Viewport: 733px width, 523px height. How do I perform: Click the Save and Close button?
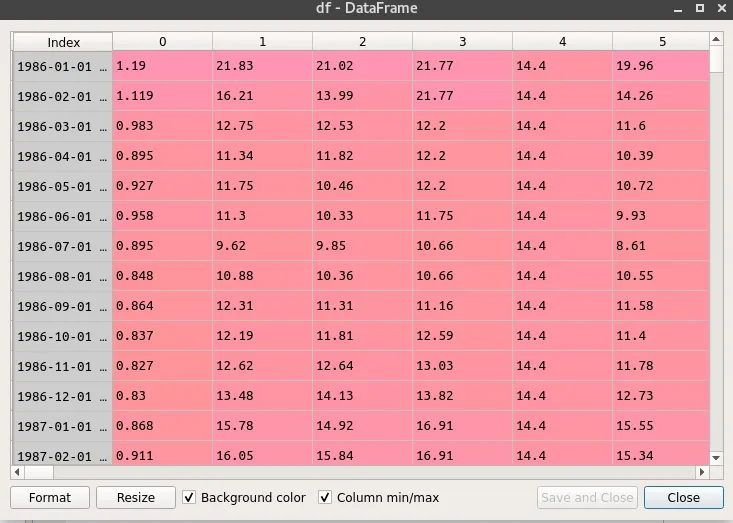587,498
